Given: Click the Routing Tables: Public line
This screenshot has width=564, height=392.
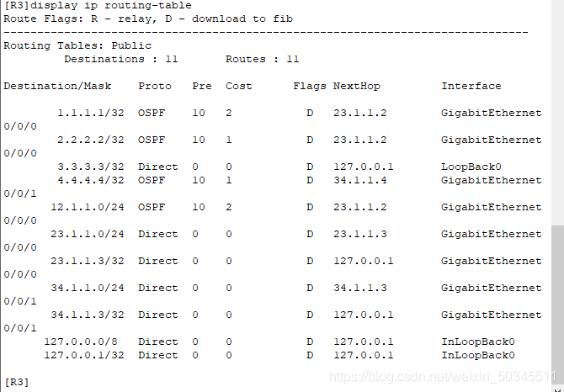Looking at the screenshot, I should [77, 45].
